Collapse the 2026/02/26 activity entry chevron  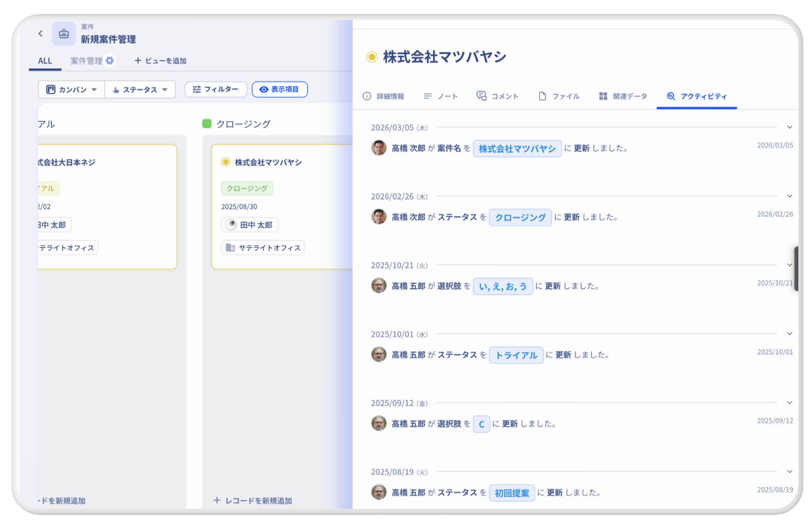pos(789,196)
